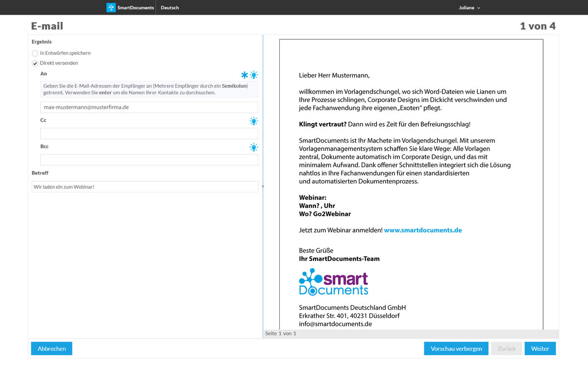
Task: Click the greyed-out Zurück button
Action: point(506,348)
